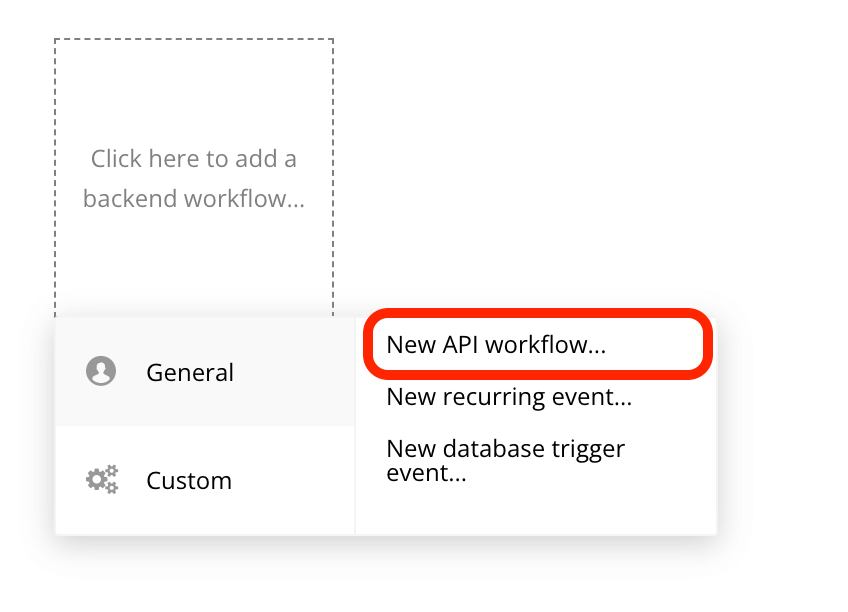This screenshot has height=612, width=848.
Task: Click the Custom row in the sidebar menu
Action: [x=190, y=480]
